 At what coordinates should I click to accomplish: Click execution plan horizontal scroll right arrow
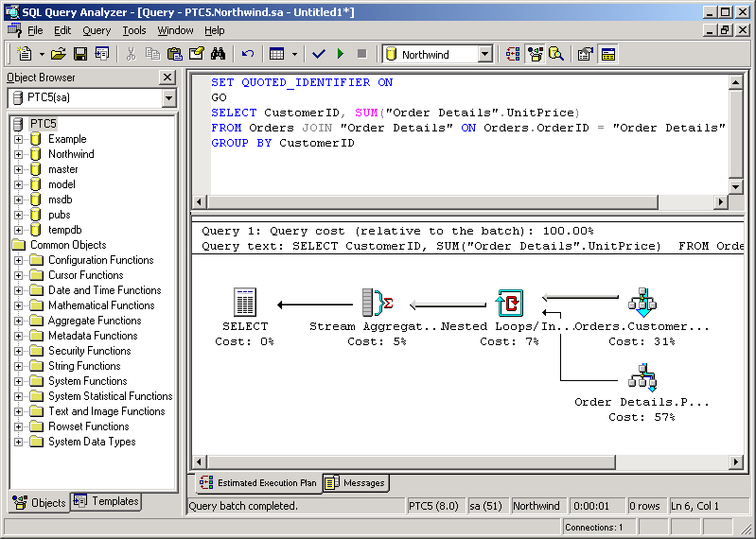click(x=736, y=462)
